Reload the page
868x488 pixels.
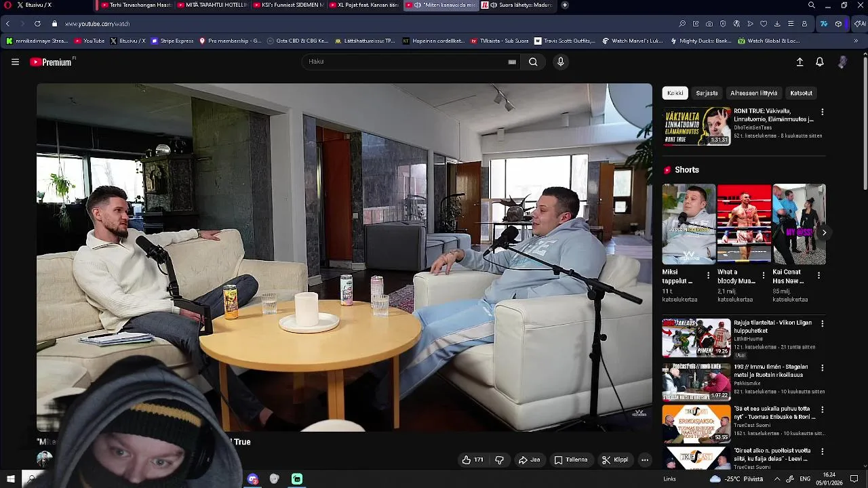37,24
